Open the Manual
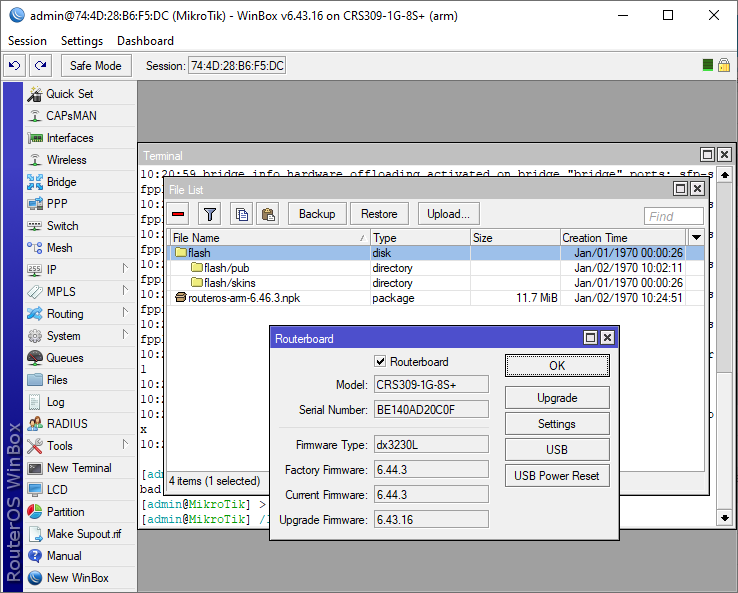The image size is (738, 593). tap(79, 556)
